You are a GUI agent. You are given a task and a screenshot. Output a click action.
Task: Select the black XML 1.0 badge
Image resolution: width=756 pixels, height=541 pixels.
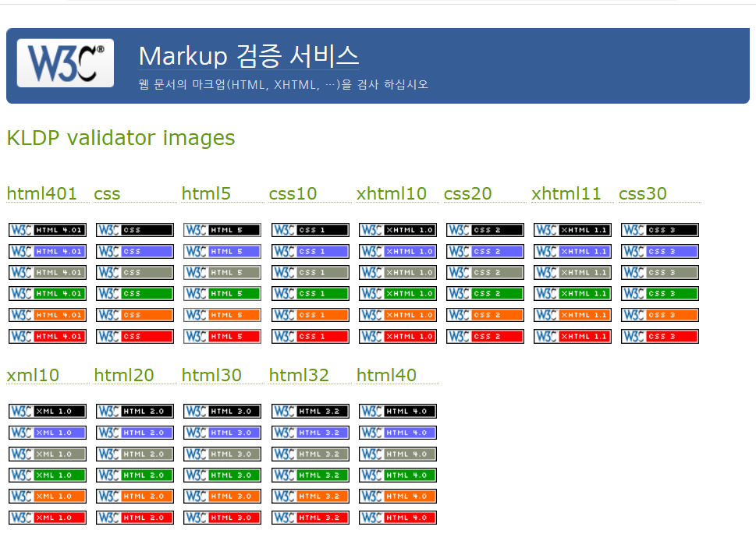(48, 412)
